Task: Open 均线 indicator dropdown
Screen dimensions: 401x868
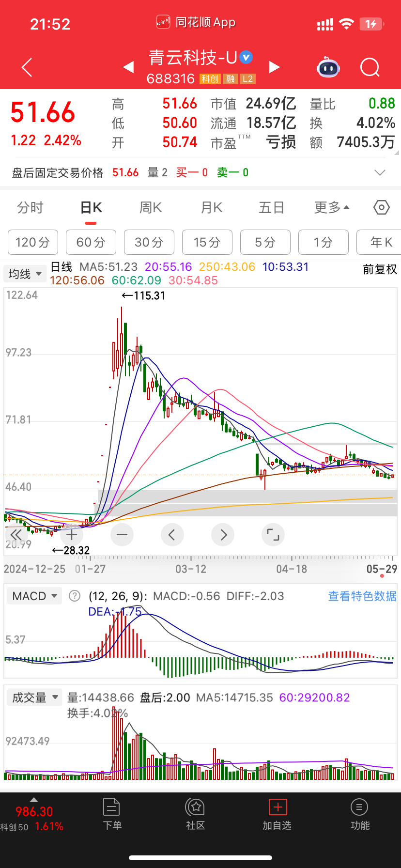Action: click(25, 274)
